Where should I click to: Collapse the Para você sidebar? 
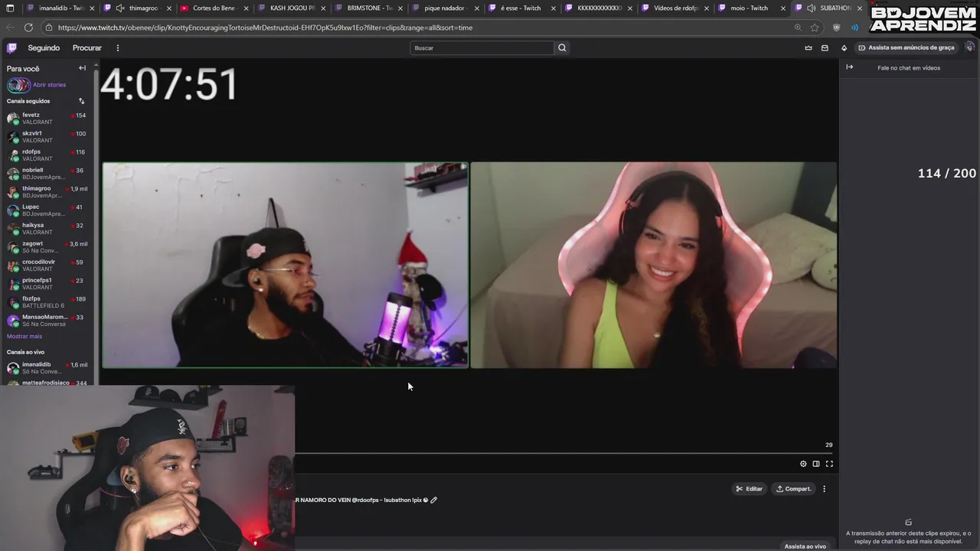pos(82,68)
